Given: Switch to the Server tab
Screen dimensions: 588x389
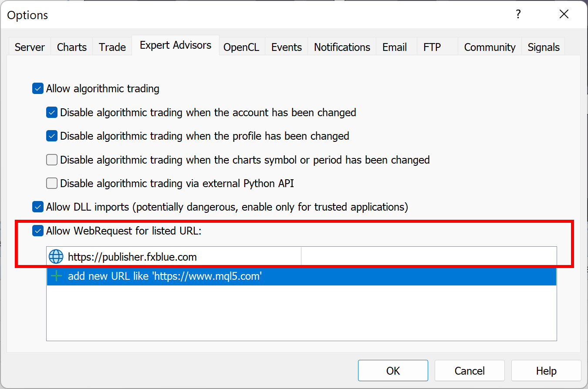Looking at the screenshot, I should coord(30,47).
